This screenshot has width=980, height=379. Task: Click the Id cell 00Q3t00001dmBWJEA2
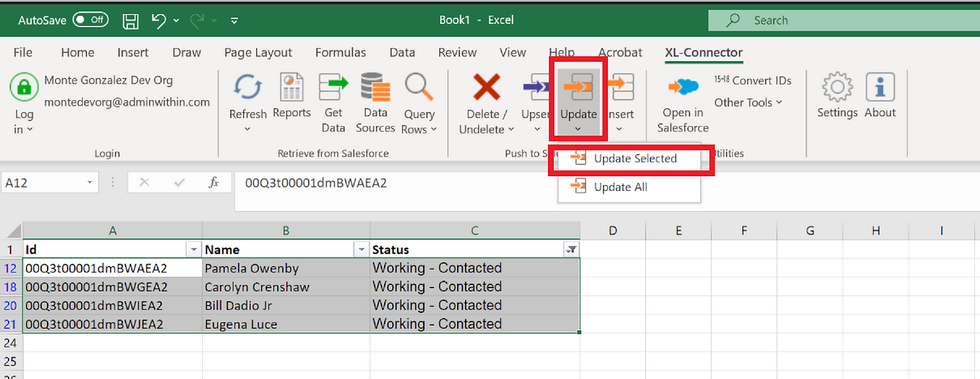113,324
